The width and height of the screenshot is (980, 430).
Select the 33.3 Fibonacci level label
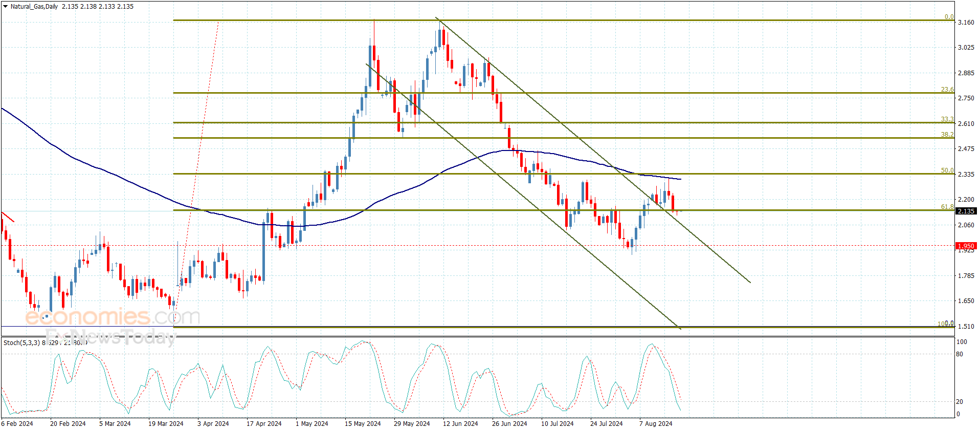click(947, 119)
